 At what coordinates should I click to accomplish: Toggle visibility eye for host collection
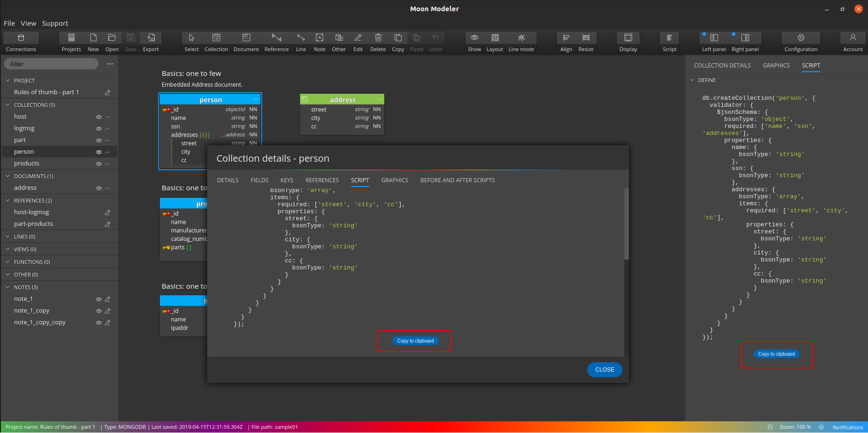tap(99, 117)
